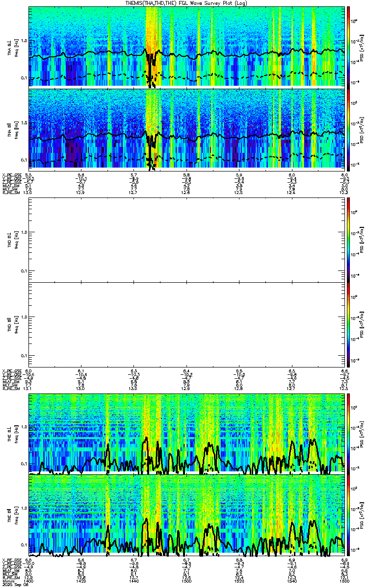The width and height of the screenshot is (368, 588).
Task: Click the THD B∥ freq [Hz] axis label
Action: 12,324
